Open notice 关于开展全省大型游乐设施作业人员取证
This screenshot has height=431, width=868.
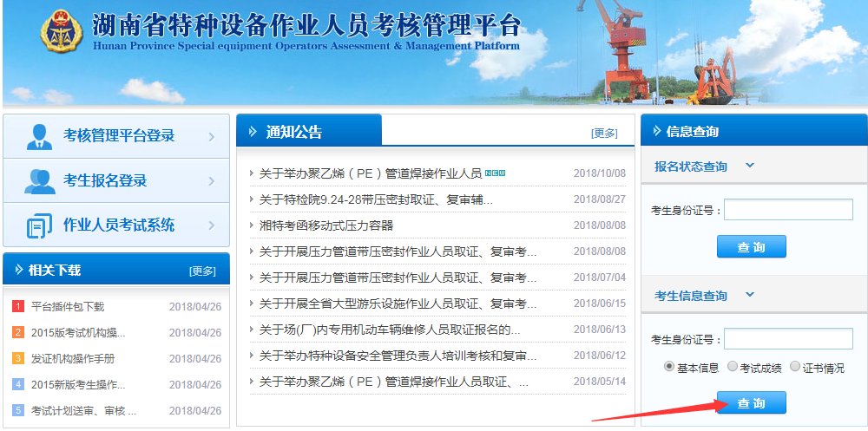coord(398,304)
